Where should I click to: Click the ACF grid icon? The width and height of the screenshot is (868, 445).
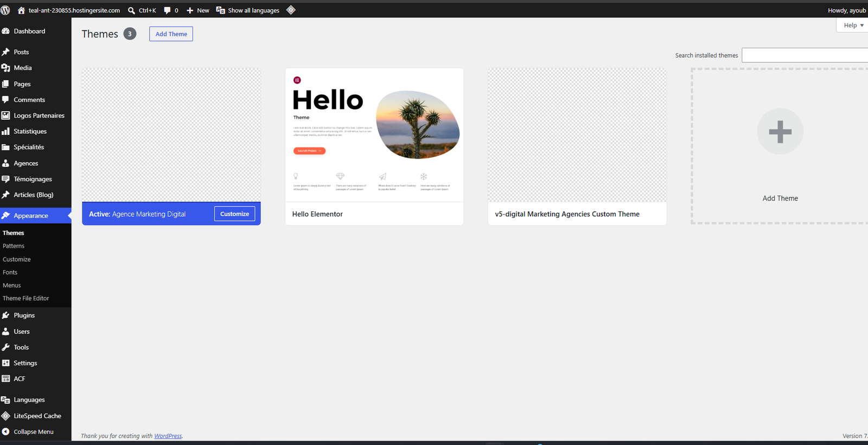(6, 379)
